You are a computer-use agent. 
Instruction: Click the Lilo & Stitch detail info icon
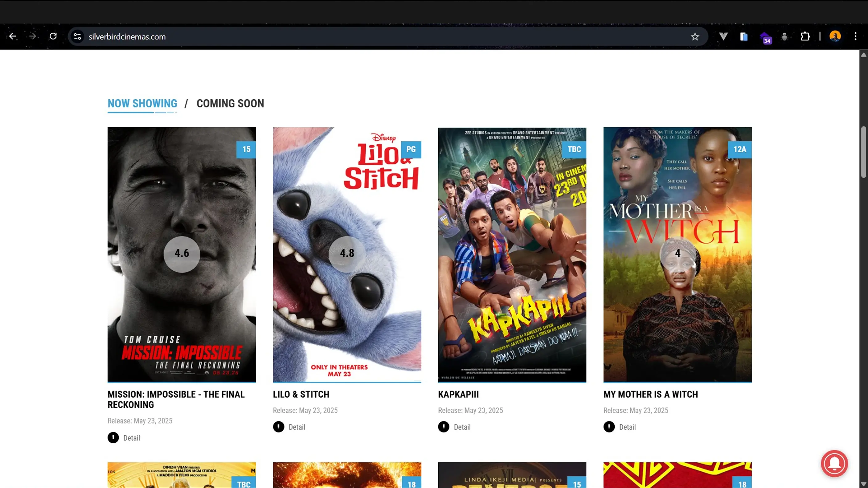pyautogui.click(x=278, y=427)
